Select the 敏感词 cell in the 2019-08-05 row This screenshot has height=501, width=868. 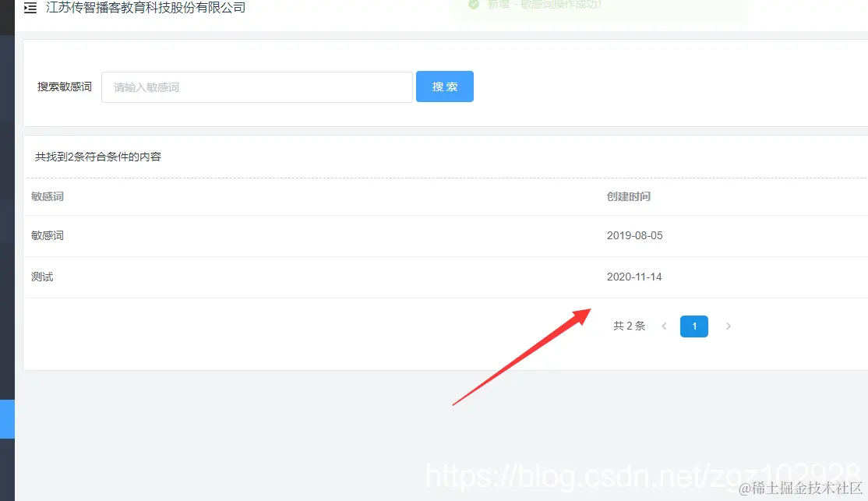click(x=48, y=235)
